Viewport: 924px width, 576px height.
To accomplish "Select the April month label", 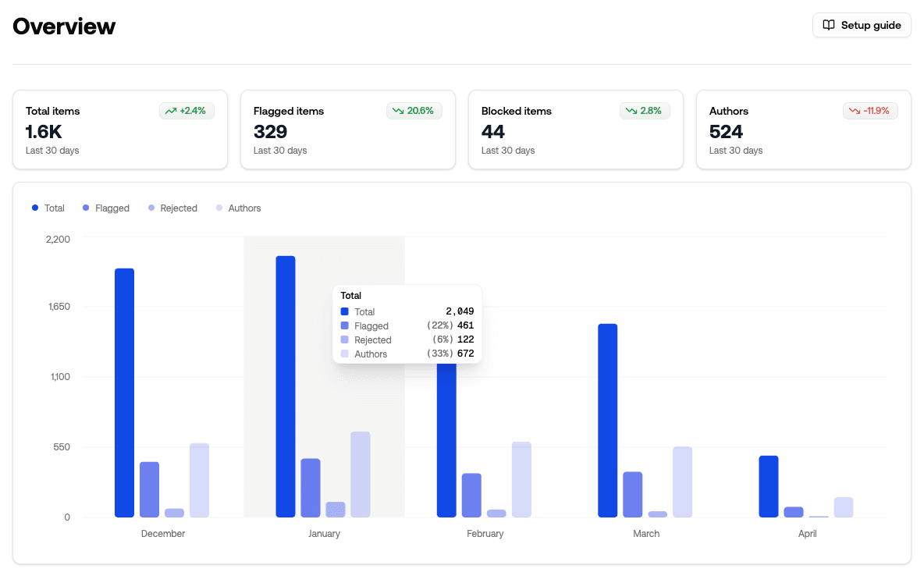I will pos(807,533).
